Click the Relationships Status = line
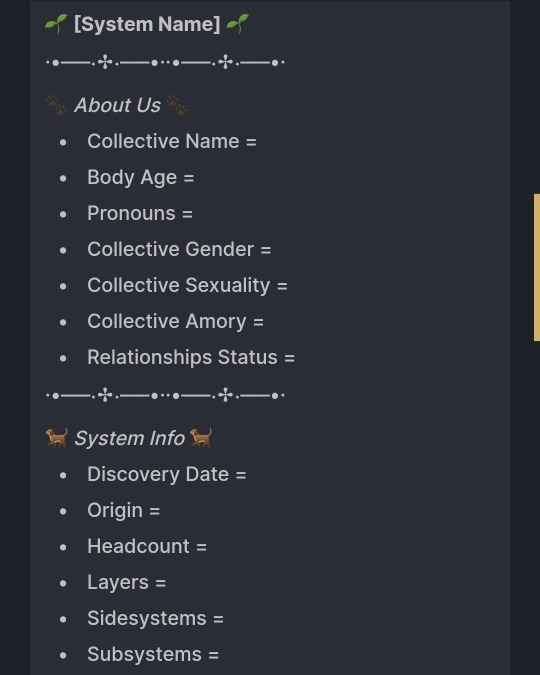This screenshot has height=675, width=540. click(x=191, y=357)
